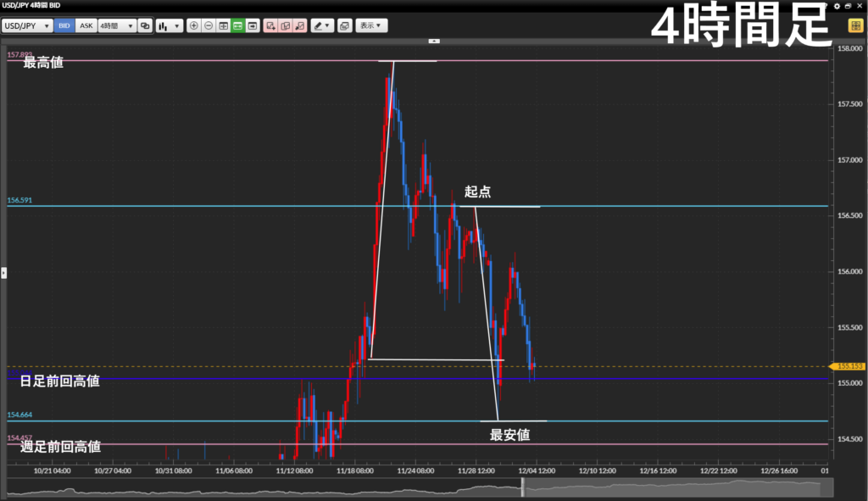
Task: Click the zoom in magnifier icon
Action: point(194,26)
